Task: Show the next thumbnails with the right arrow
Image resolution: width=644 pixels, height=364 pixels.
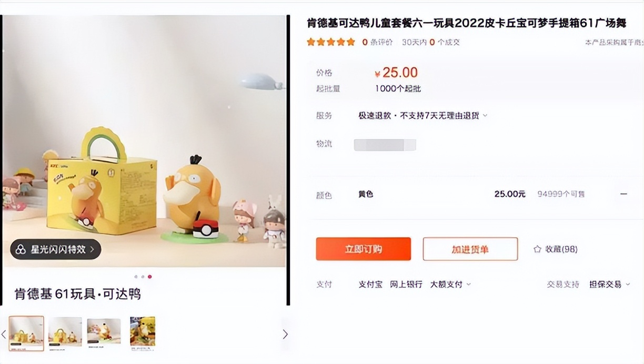Action: 285,334
